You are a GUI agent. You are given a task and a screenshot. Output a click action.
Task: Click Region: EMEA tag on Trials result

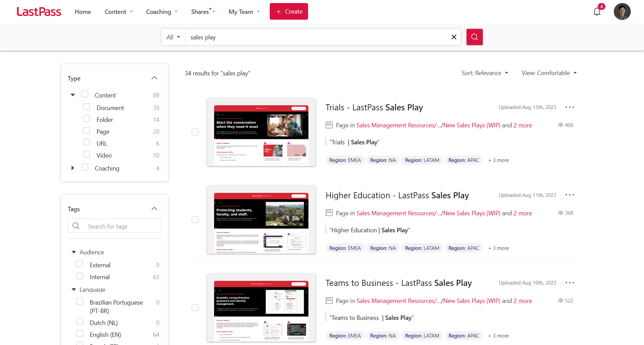coord(345,160)
